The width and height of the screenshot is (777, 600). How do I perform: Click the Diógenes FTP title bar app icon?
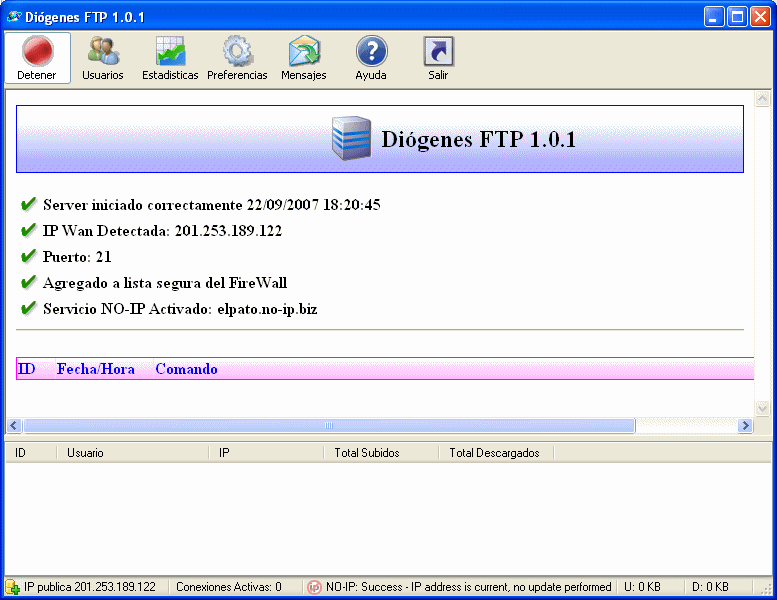[14, 16]
